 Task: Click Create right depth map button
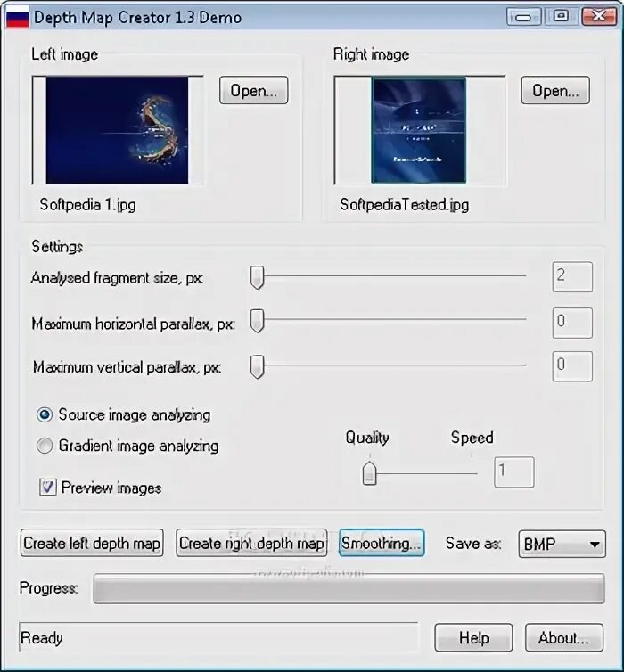[x=251, y=543]
